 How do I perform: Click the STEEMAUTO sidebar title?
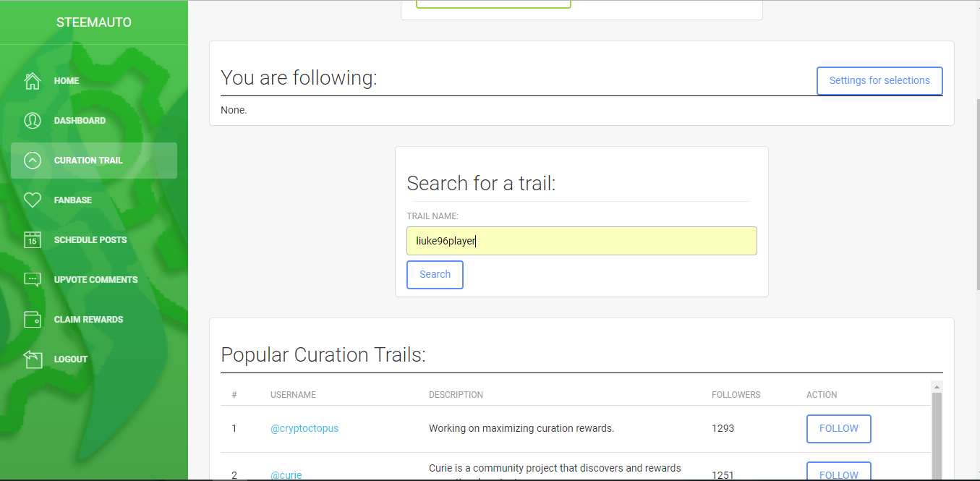tap(94, 22)
